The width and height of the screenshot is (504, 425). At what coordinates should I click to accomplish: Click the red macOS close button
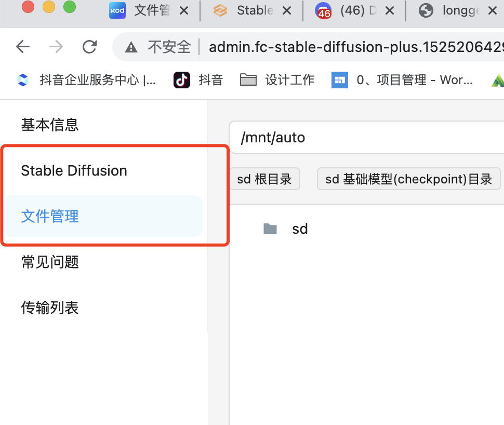click(28, 7)
